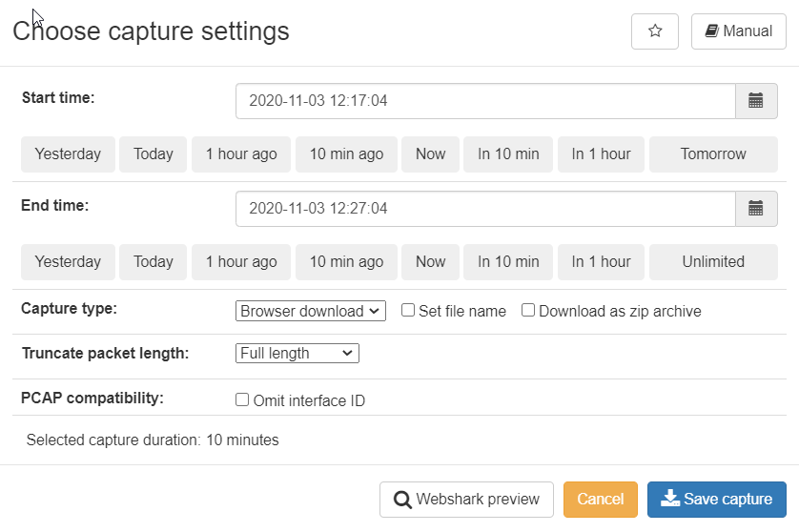Set End time to Unlimited
The width and height of the screenshot is (799, 532).
713,262
